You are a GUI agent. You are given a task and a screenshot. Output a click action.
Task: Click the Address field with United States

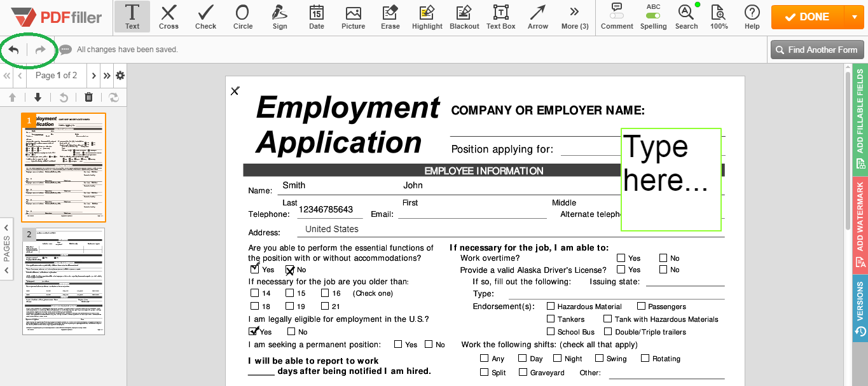pos(511,230)
